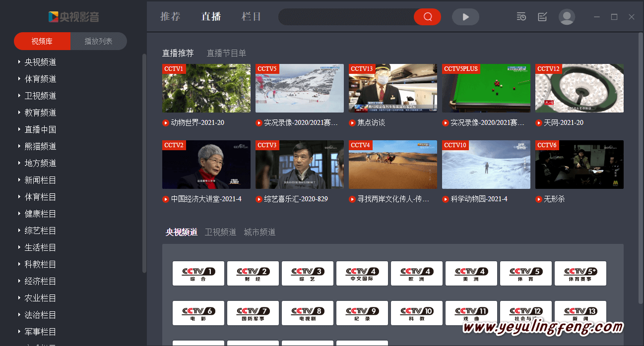The width and height of the screenshot is (644, 346).
Task: Open the CCTV3 综艺 channel logo
Action: (x=308, y=274)
